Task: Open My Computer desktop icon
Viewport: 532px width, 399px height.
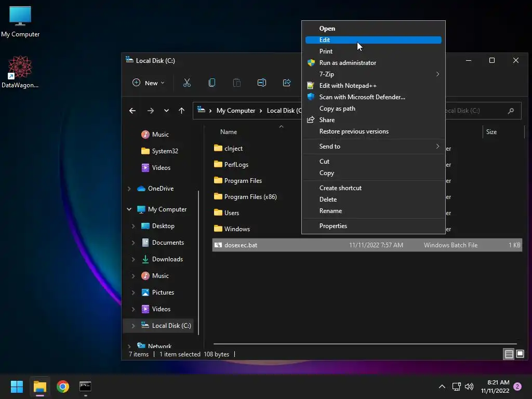Action: click(20, 22)
